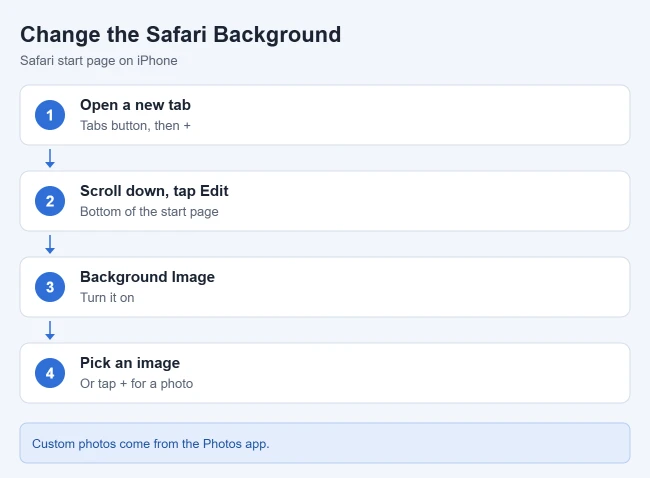
Task: Select the 'Background Image' step title
Action: pos(147,277)
